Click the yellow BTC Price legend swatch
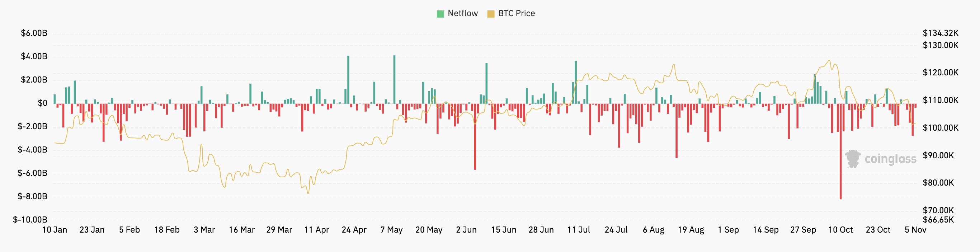 tap(491, 14)
